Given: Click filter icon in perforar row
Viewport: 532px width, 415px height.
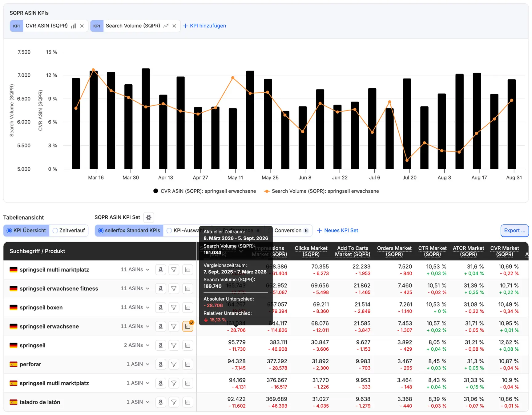Looking at the screenshot, I should (174, 364).
